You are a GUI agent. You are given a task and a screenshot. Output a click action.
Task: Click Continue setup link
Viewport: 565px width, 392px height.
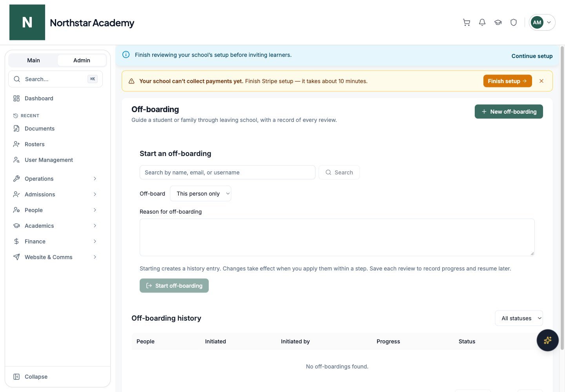(x=532, y=56)
